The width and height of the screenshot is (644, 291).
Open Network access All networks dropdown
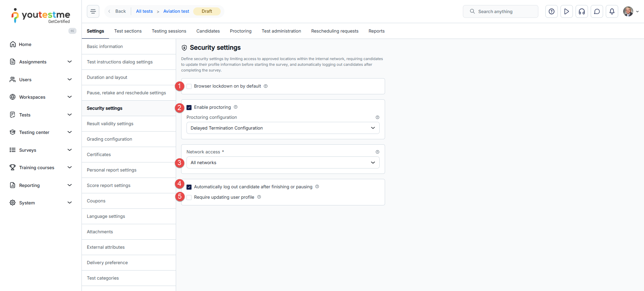283,162
